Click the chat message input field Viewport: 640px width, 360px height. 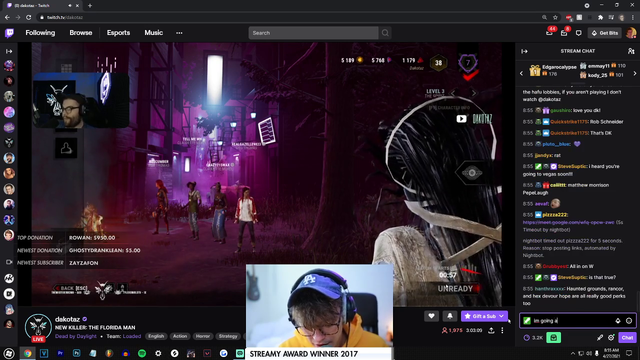tap(578, 321)
